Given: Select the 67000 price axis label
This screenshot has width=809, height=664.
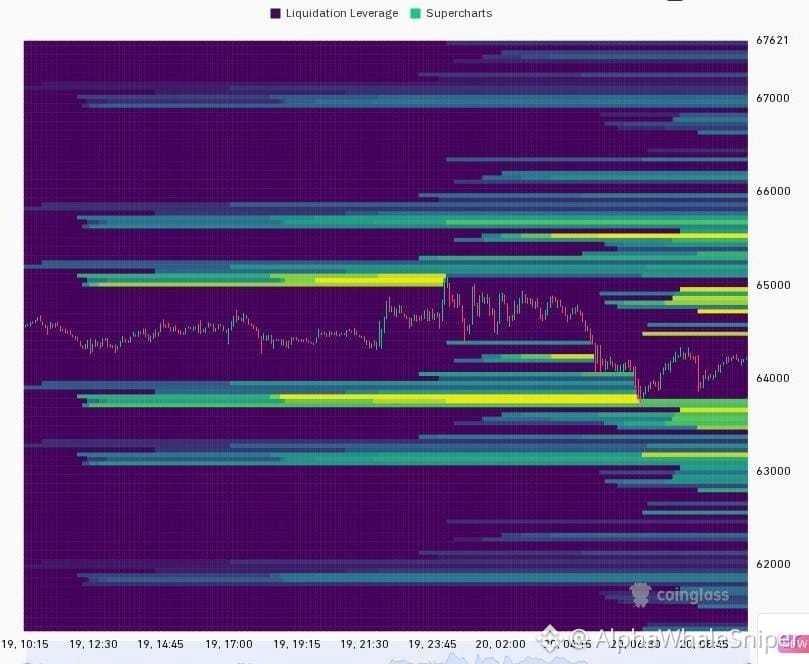Looking at the screenshot, I should (773, 98).
